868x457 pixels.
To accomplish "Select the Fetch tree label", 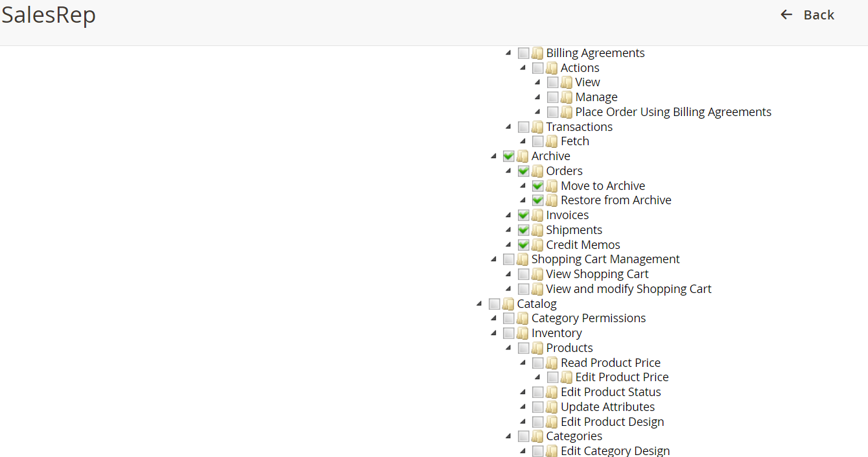I will [575, 141].
